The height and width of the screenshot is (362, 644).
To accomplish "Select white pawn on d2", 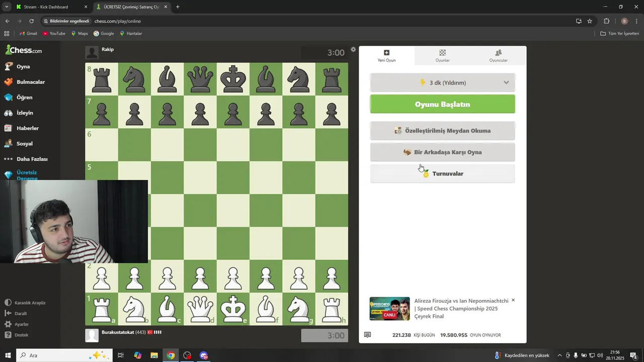I will pyautogui.click(x=200, y=277).
